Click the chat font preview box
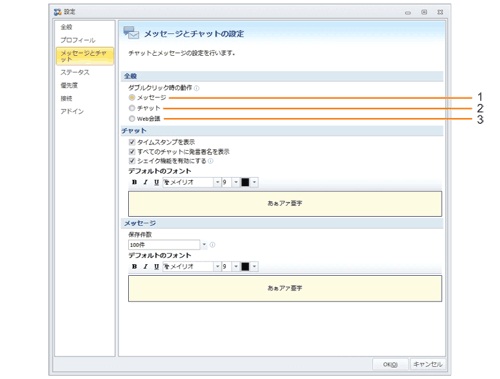The width and height of the screenshot is (500, 379). [285, 204]
